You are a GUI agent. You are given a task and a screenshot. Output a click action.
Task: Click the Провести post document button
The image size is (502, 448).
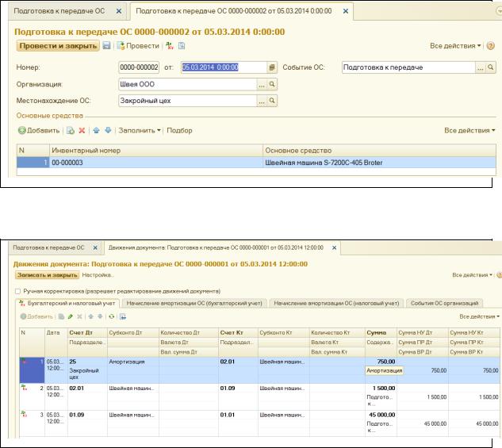138,46
